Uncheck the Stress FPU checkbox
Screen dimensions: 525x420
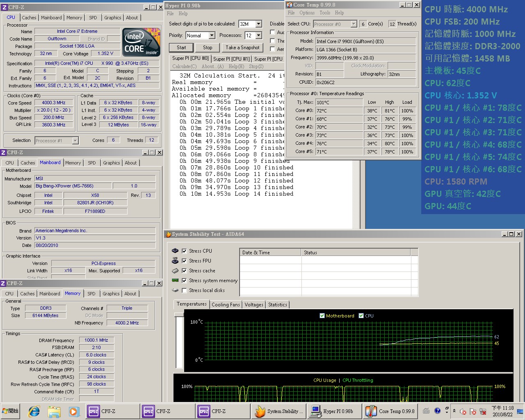point(184,260)
